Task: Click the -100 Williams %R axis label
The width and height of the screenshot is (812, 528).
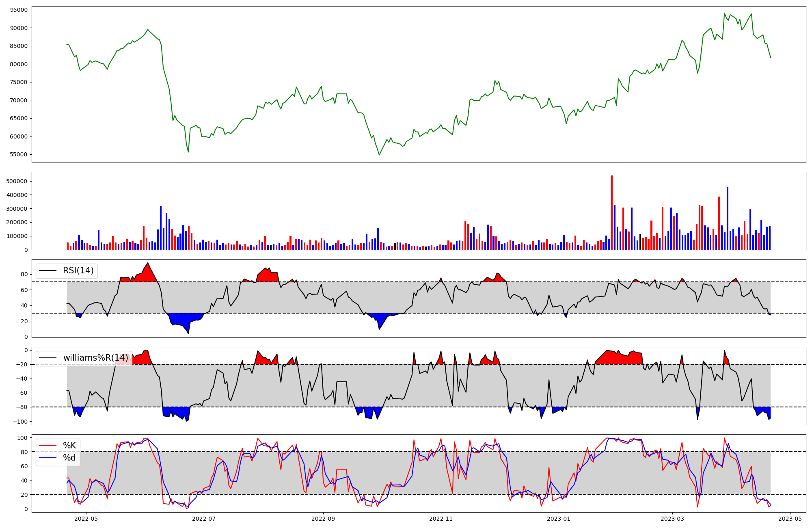Action: tap(20, 422)
